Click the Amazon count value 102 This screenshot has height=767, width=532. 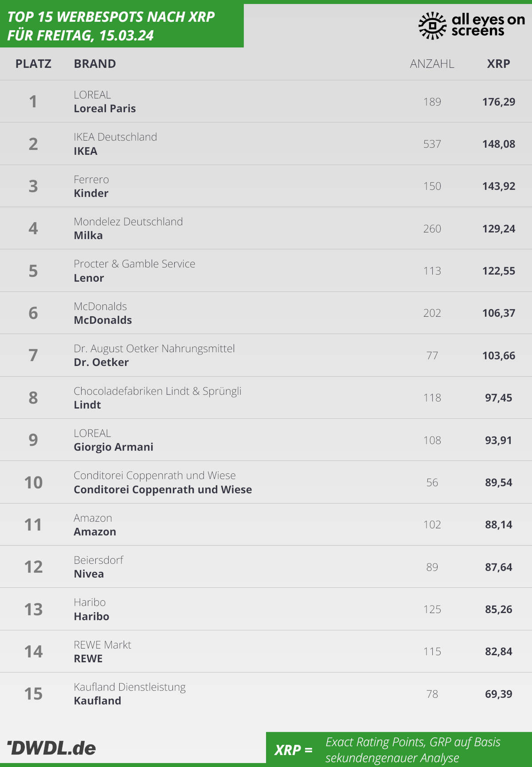point(432,524)
